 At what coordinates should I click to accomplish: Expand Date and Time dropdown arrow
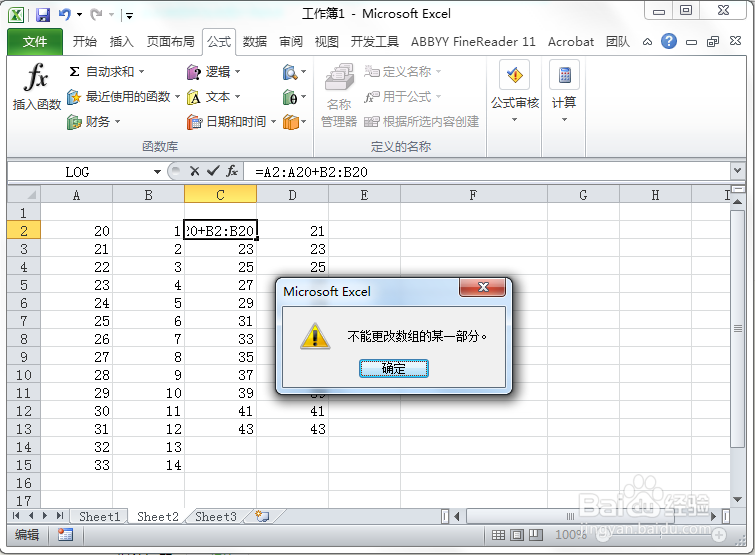pos(273,122)
